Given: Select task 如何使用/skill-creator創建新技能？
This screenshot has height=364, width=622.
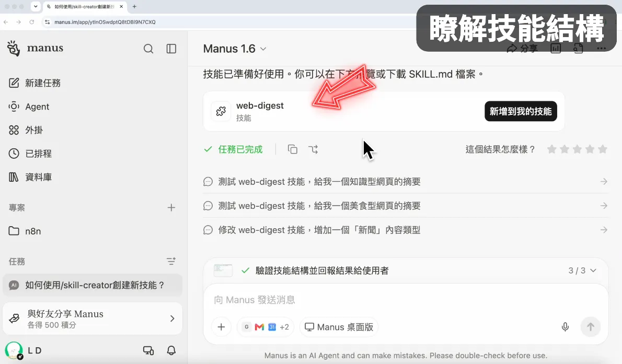Looking at the screenshot, I should click(x=92, y=285).
